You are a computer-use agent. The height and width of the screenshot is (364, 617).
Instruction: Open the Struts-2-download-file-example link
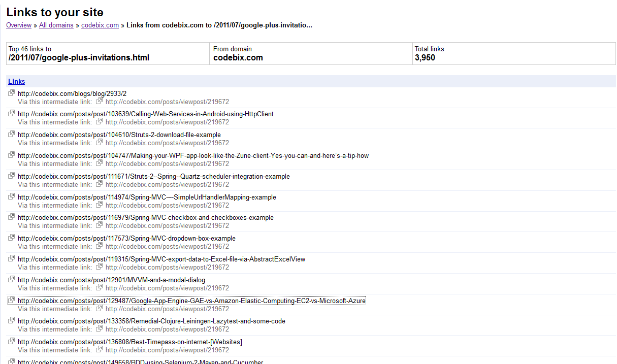point(119,135)
